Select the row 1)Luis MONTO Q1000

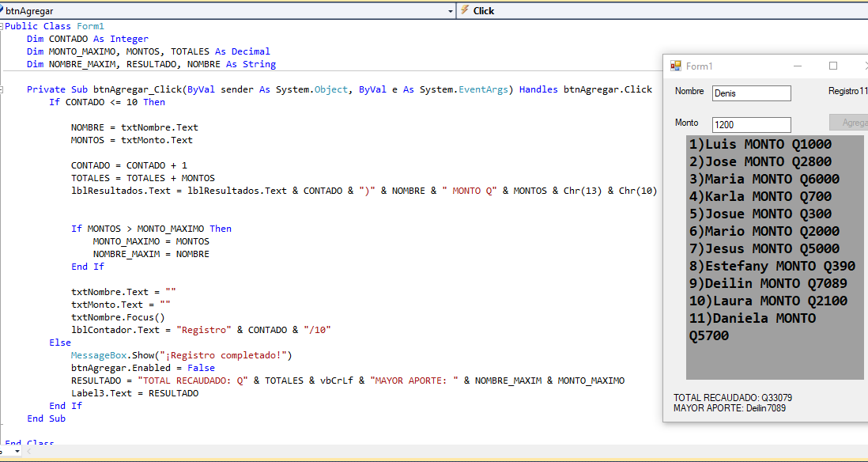pyautogui.click(x=760, y=144)
